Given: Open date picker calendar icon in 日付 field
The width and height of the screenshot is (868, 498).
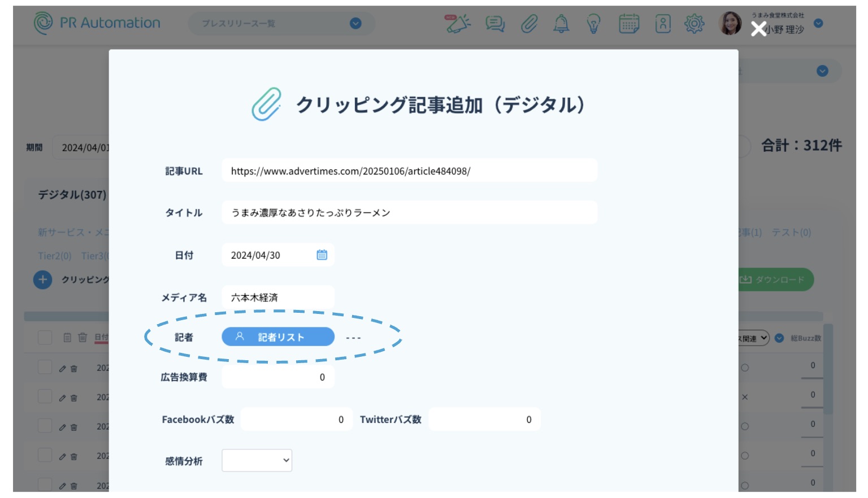Looking at the screenshot, I should pyautogui.click(x=322, y=255).
